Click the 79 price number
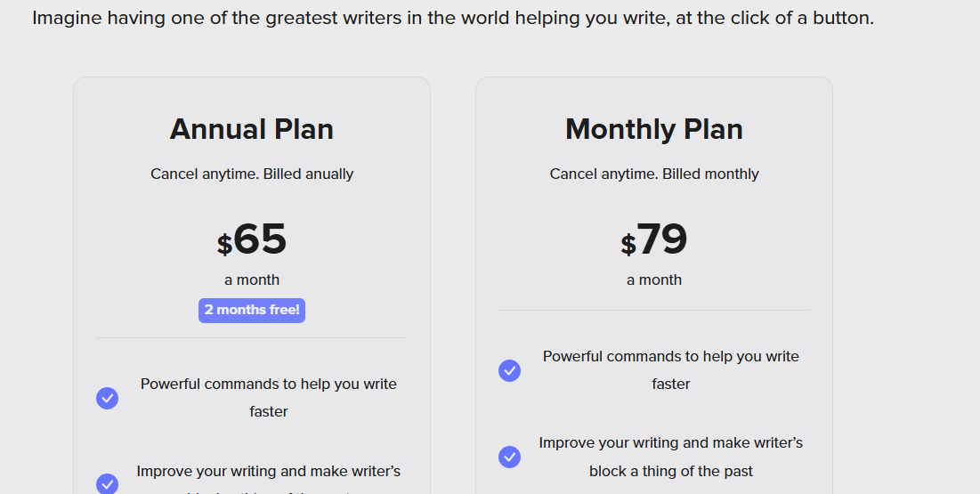The height and width of the screenshot is (494, 980). pyautogui.click(x=662, y=239)
